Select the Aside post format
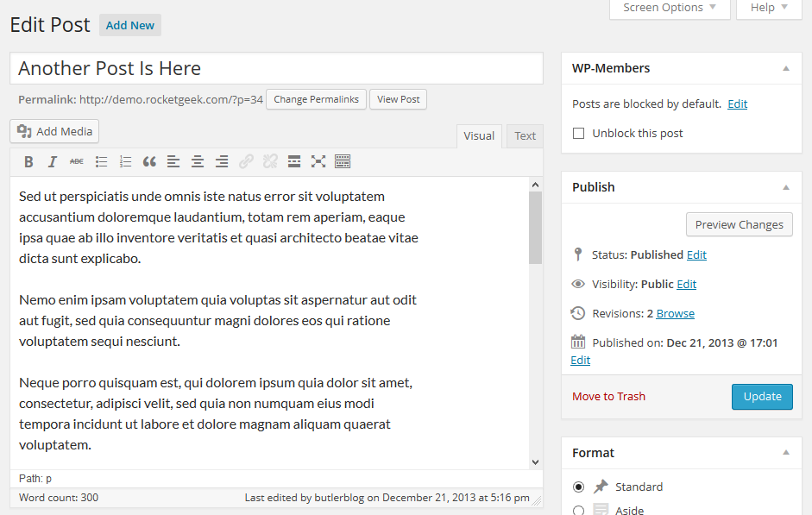 click(x=578, y=510)
